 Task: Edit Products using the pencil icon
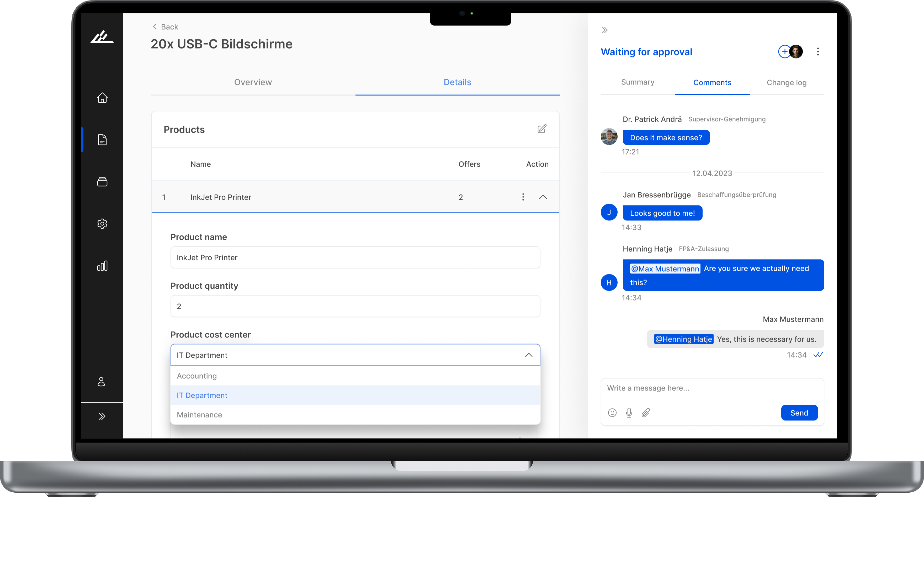[x=542, y=129]
